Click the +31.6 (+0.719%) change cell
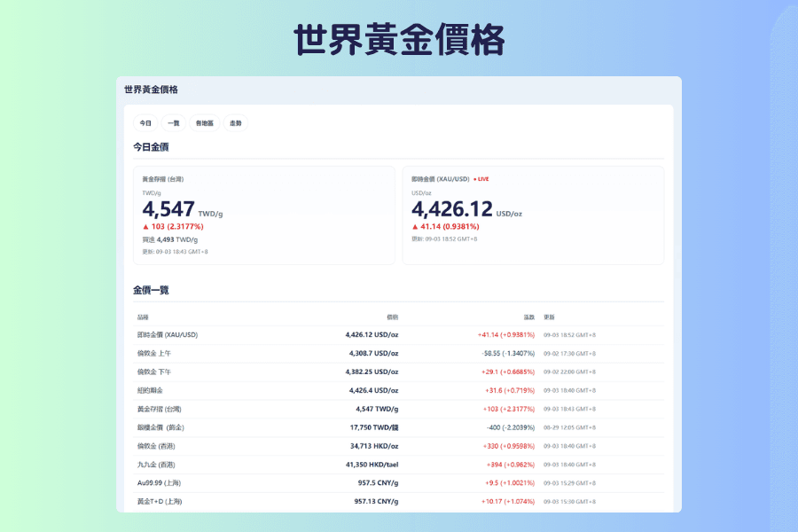 (x=510, y=390)
